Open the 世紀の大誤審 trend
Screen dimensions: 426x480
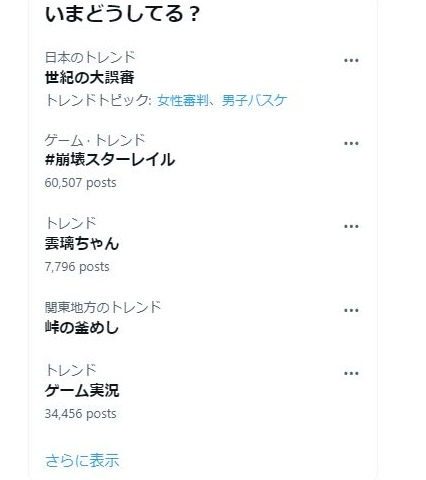point(90,78)
